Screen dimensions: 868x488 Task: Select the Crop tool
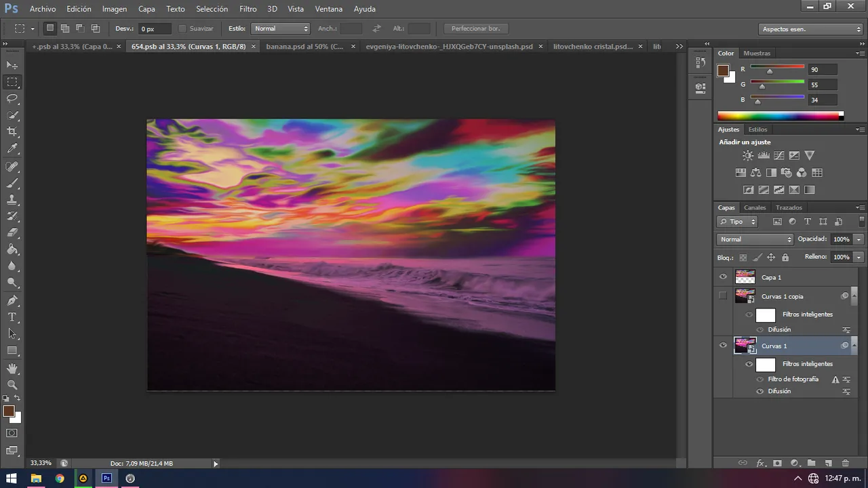point(12,132)
